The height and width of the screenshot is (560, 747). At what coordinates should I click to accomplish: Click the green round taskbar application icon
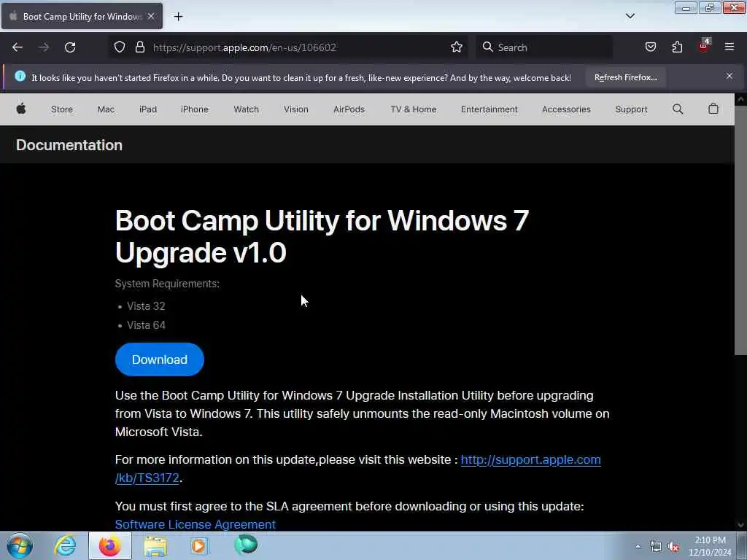246,545
